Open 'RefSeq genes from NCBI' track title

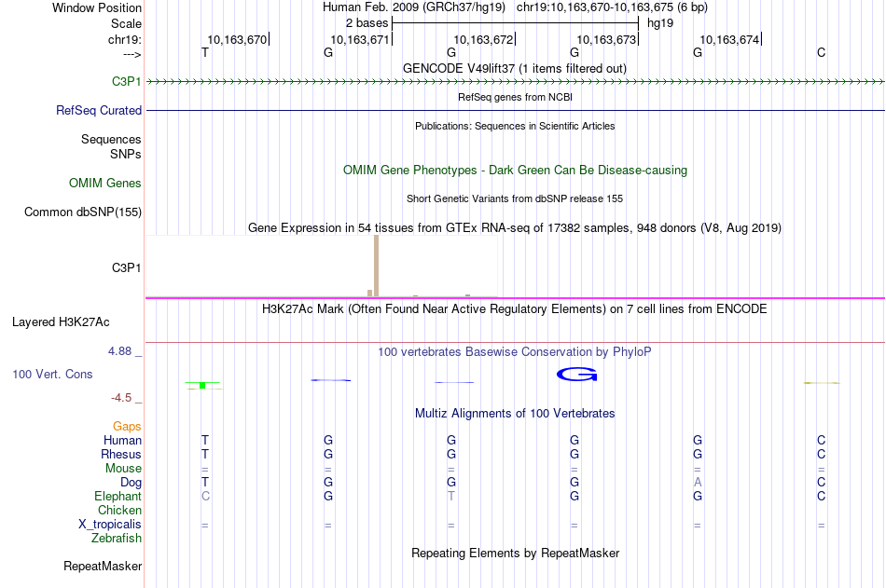[515, 97]
